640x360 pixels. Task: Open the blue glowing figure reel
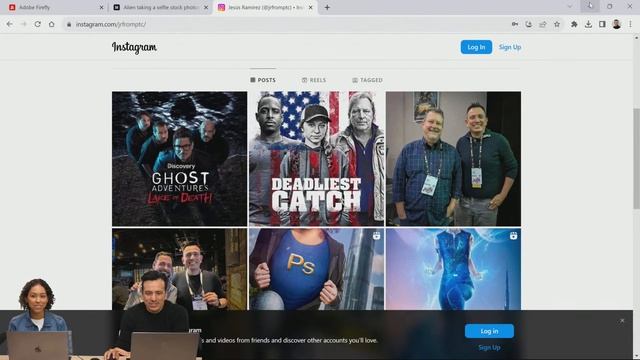pyautogui.click(x=453, y=269)
